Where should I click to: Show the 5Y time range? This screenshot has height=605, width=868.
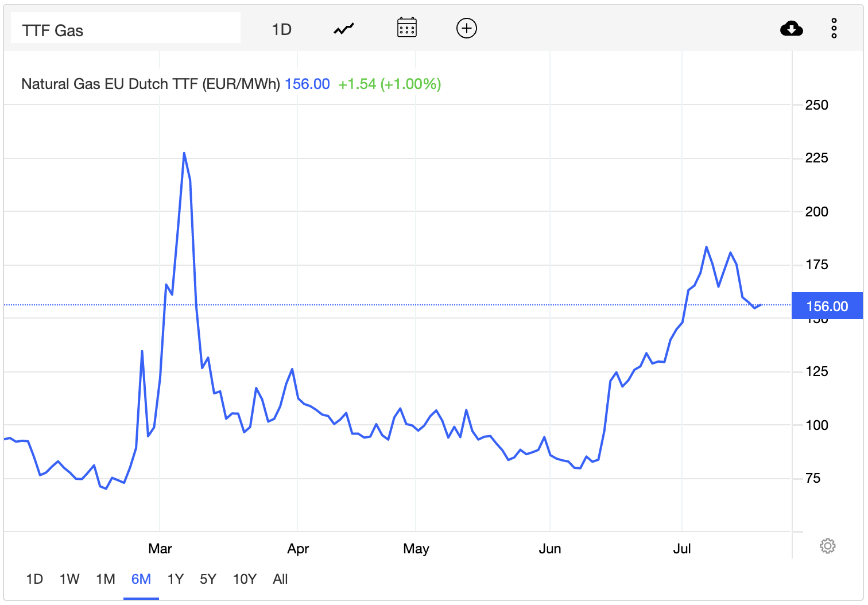208,579
